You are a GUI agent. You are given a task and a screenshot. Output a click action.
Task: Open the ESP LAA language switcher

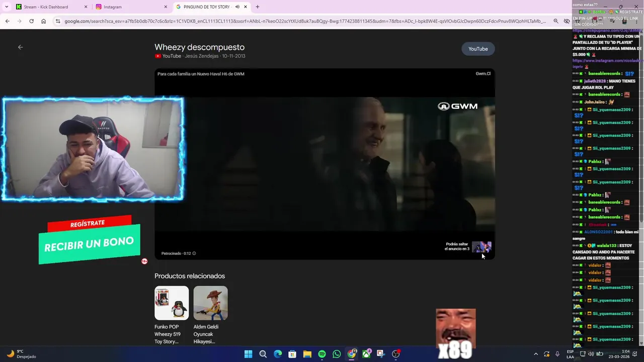tap(570, 354)
